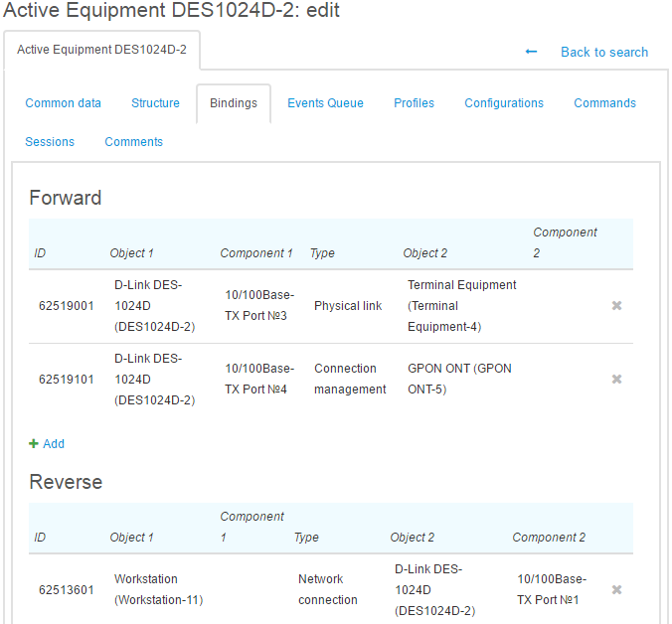Switch to the Structure tab
Screen dimensions: 672x624
click(155, 103)
